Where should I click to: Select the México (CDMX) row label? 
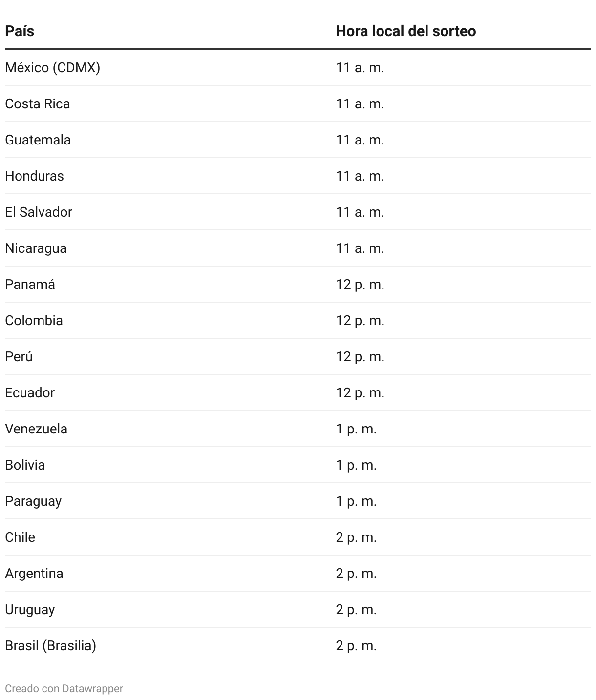coord(53,67)
